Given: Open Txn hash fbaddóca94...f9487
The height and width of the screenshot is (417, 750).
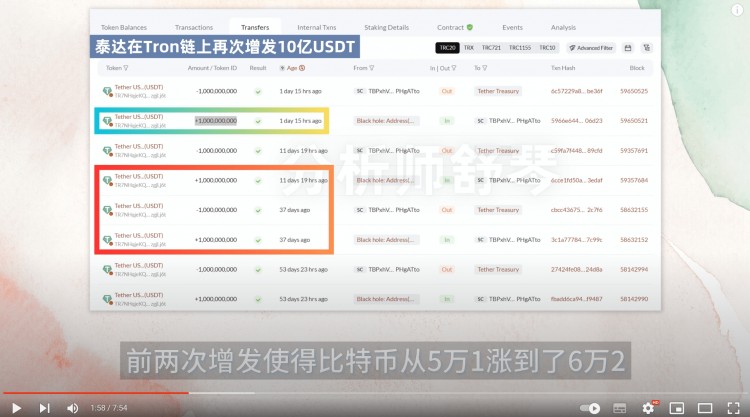Looking at the screenshot, I should tap(576, 299).
